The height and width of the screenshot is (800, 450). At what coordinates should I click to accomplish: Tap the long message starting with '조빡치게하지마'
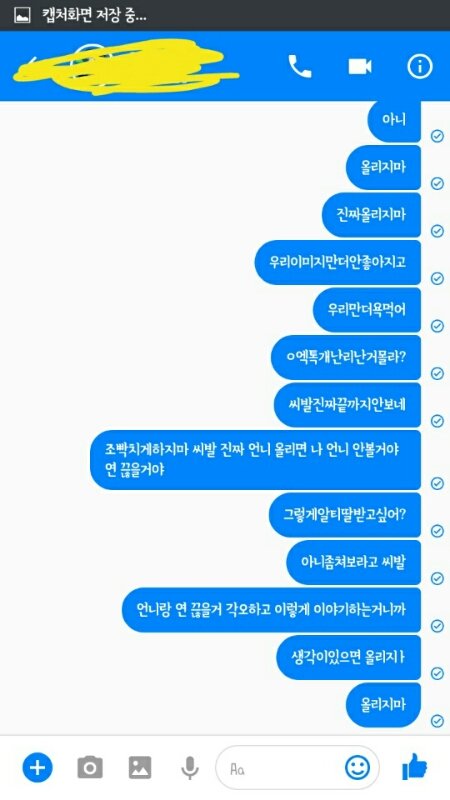[256, 460]
